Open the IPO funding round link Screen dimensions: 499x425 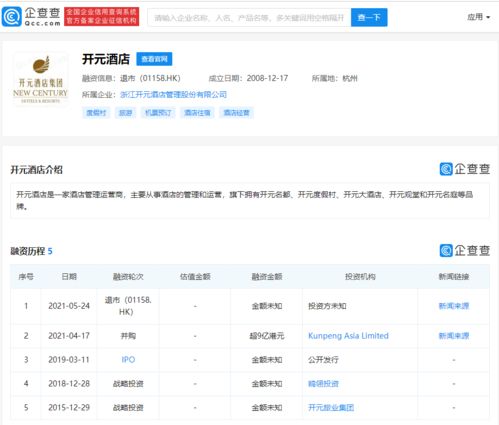128,360
